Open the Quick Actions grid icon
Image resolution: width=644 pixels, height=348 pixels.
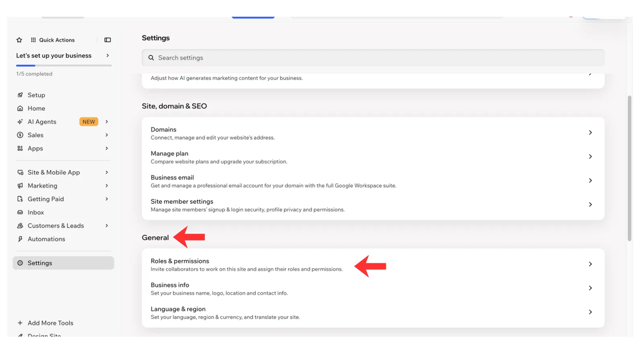tap(33, 40)
